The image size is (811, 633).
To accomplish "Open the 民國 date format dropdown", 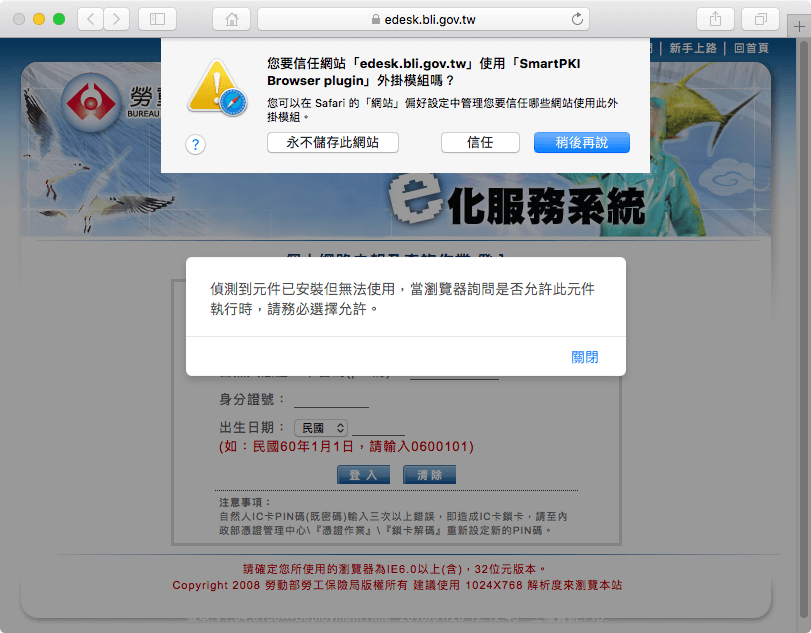I will click(320, 427).
